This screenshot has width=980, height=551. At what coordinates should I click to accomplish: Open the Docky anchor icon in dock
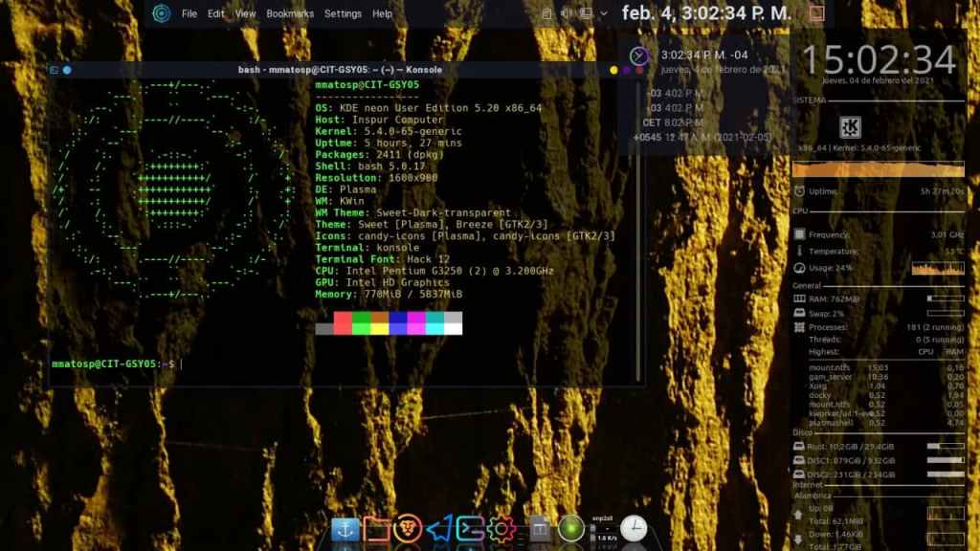345,528
